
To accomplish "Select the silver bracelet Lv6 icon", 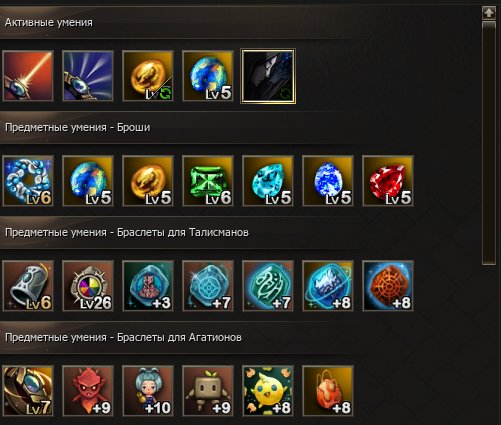I will 28,286.
